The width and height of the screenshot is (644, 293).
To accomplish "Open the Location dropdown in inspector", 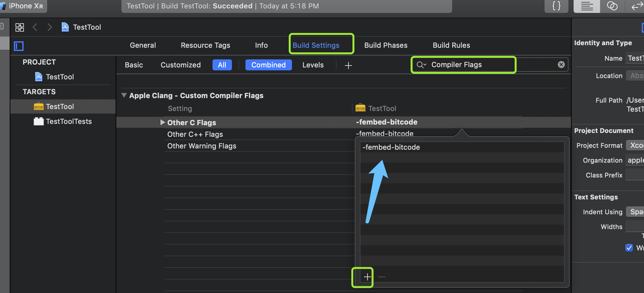I will coord(635,76).
